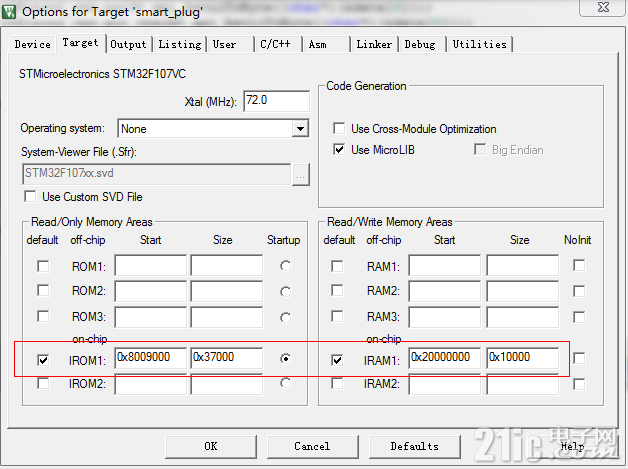Click the IROM2 Start field
Image resolution: width=628 pixels, height=469 pixels.
[x=151, y=384]
